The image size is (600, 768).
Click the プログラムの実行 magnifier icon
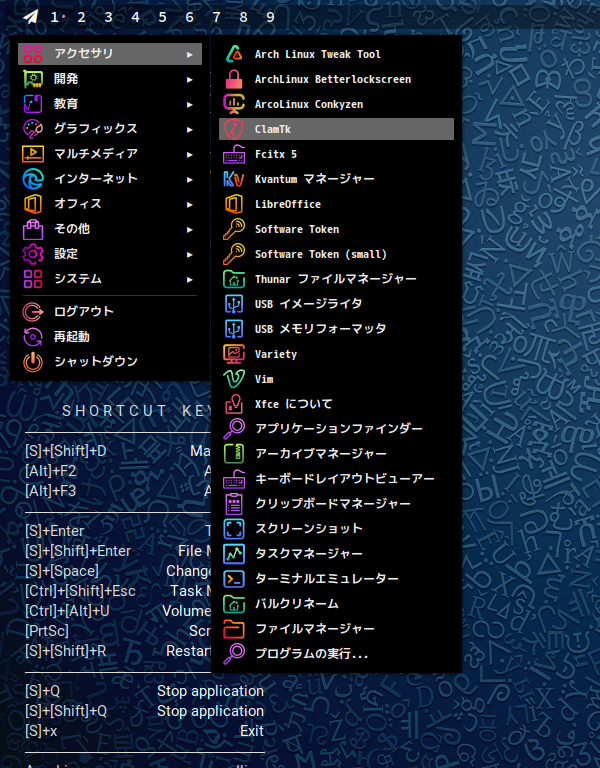coord(234,654)
